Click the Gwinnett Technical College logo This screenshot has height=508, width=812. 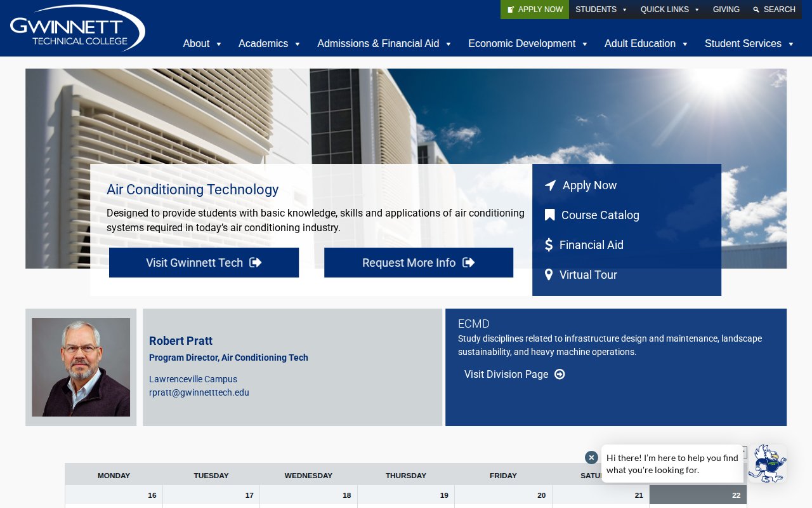[77, 29]
